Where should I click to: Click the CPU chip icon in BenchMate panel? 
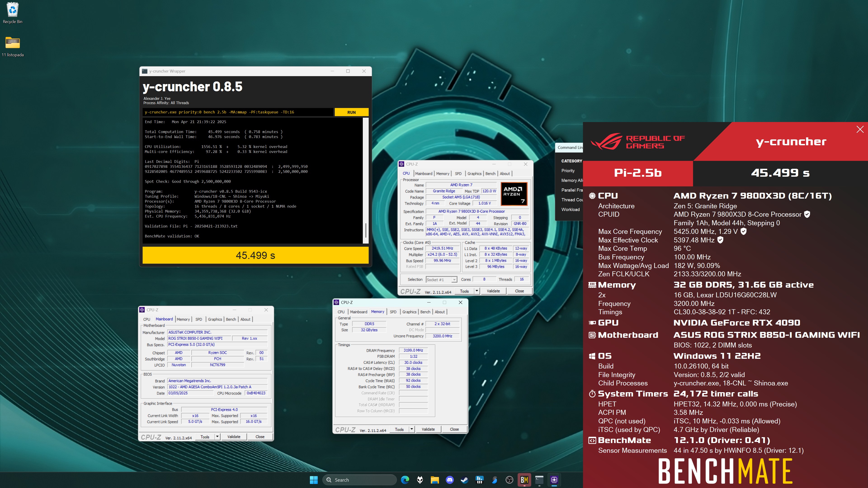click(592, 196)
